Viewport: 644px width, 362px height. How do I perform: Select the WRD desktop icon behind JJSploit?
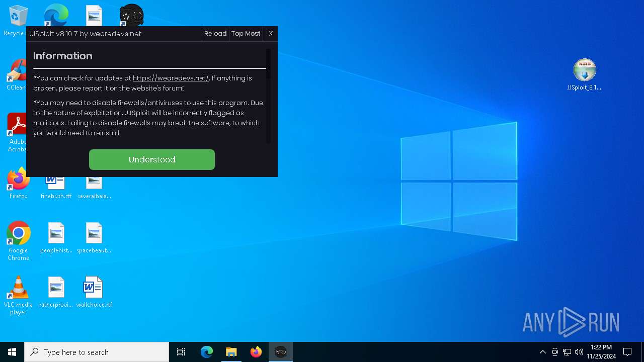(132, 15)
